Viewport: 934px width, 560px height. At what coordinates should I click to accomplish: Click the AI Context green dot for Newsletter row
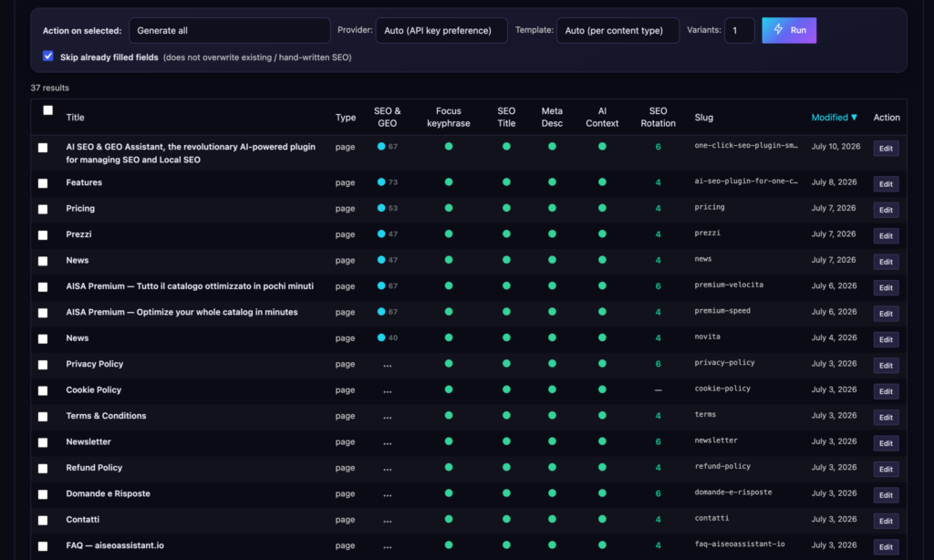(x=602, y=441)
